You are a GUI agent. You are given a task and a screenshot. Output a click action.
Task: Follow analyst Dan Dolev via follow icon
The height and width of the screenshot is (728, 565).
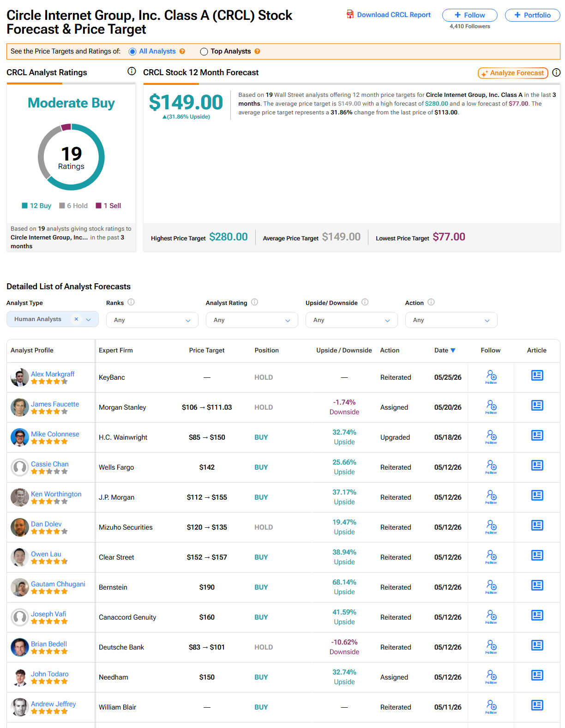(x=491, y=527)
